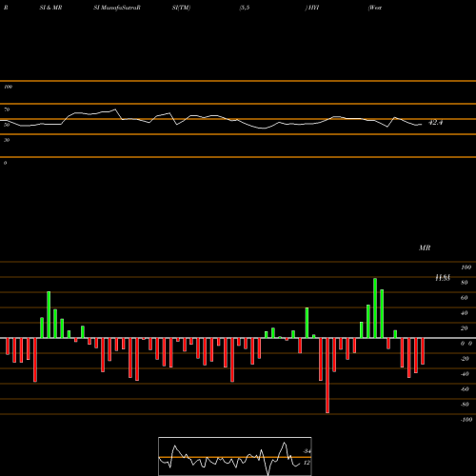The height and width of the screenshot is (476, 476).
Task: Click the MR axis label 80
Action: tap(465, 283)
